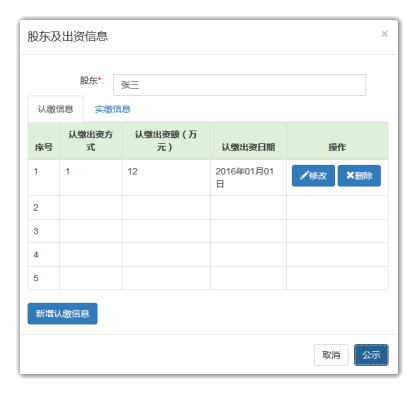Click the 删除 button with X icon
Screen dimensions: 419x395
pyautogui.click(x=359, y=176)
